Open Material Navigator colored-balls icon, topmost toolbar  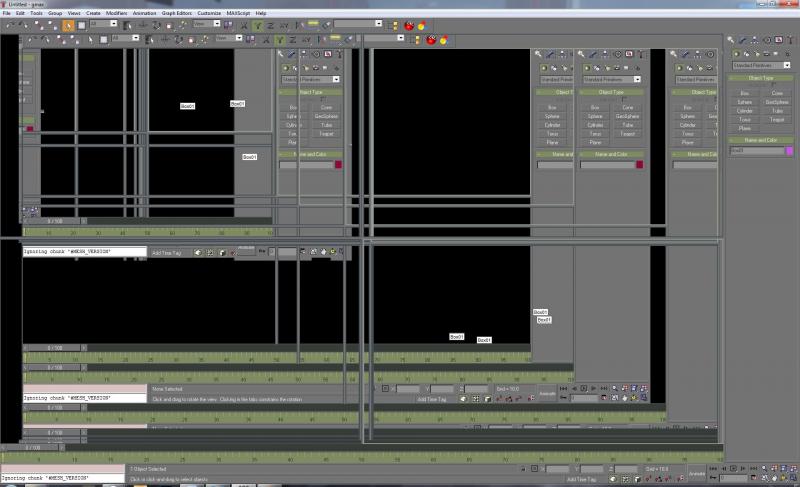point(422,25)
